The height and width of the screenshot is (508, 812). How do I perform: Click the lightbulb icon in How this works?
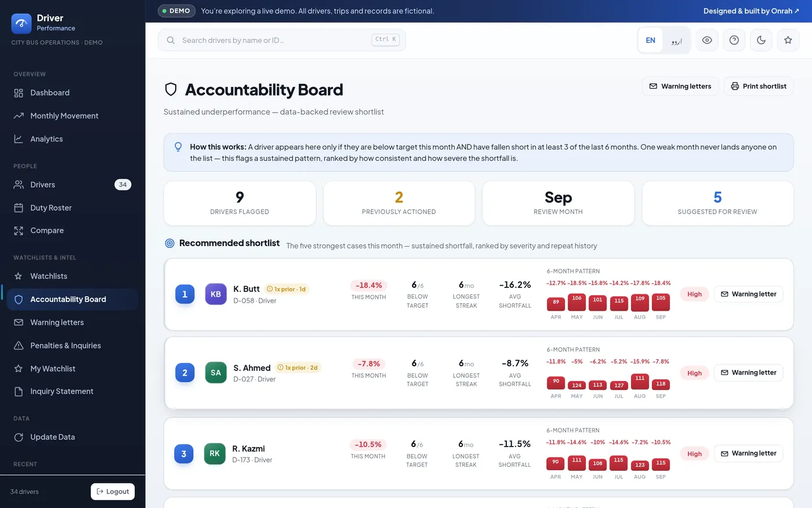coord(178,147)
